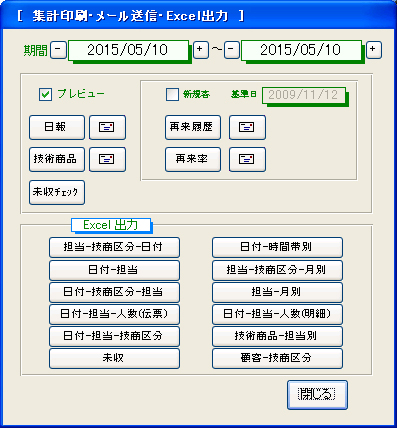Click the 閉じる button
The width and height of the screenshot is (397, 428).
coord(317,395)
